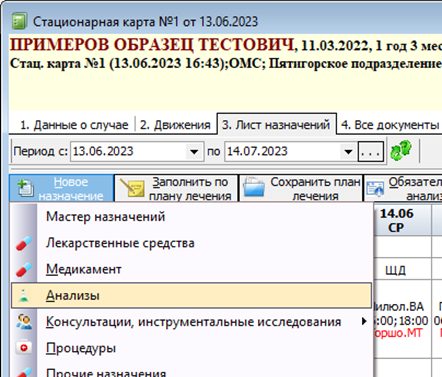Screen dimensions: 442x377
Task: Expand the period start date dropdown arrow
Action: tap(194, 152)
